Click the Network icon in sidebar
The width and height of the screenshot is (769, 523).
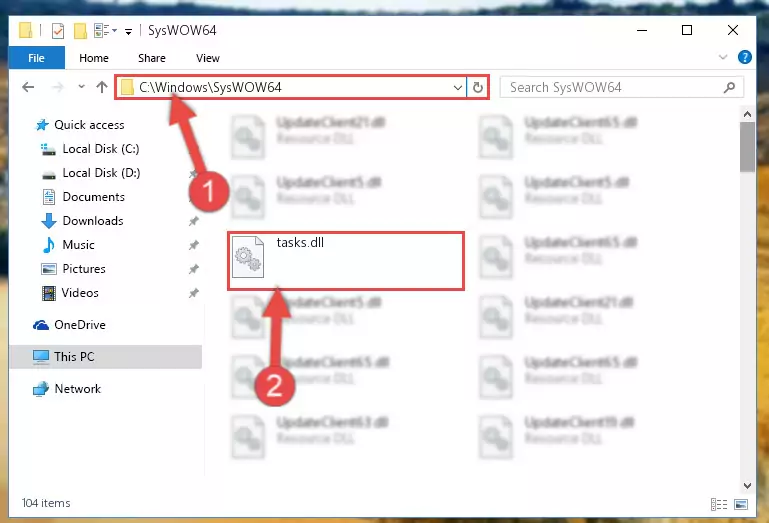coord(41,389)
